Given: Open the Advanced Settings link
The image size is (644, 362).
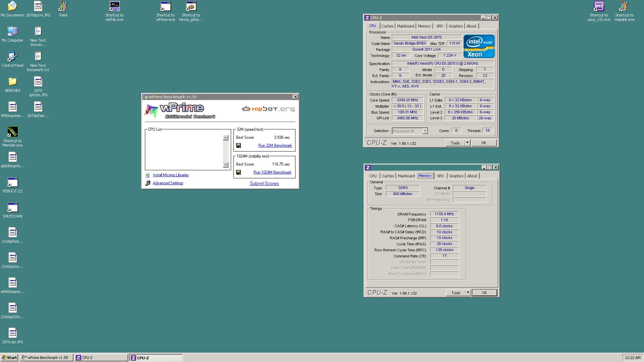Looking at the screenshot, I should pos(168,183).
